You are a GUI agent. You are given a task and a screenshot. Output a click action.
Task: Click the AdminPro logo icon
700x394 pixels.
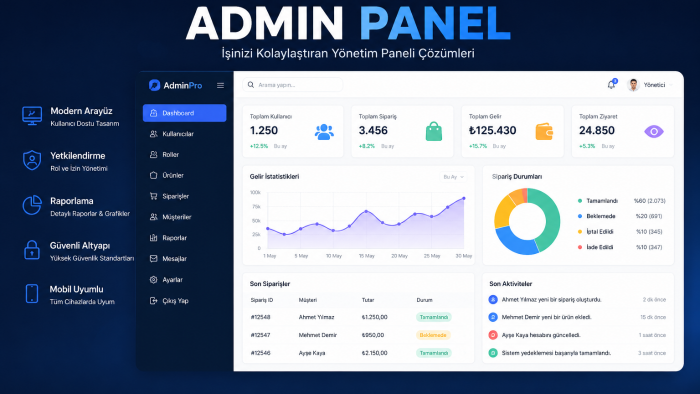(x=154, y=85)
